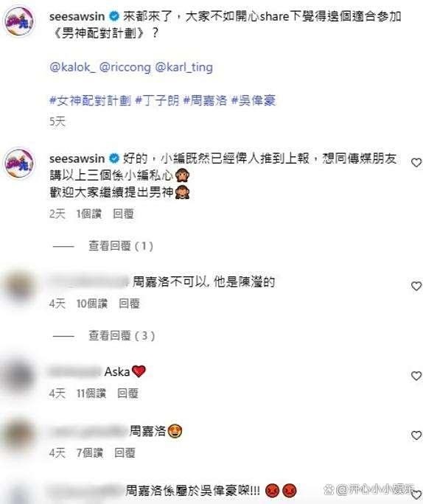423x504 pixels.
Task: Open hashtag #丁子朗
Action: point(157,101)
